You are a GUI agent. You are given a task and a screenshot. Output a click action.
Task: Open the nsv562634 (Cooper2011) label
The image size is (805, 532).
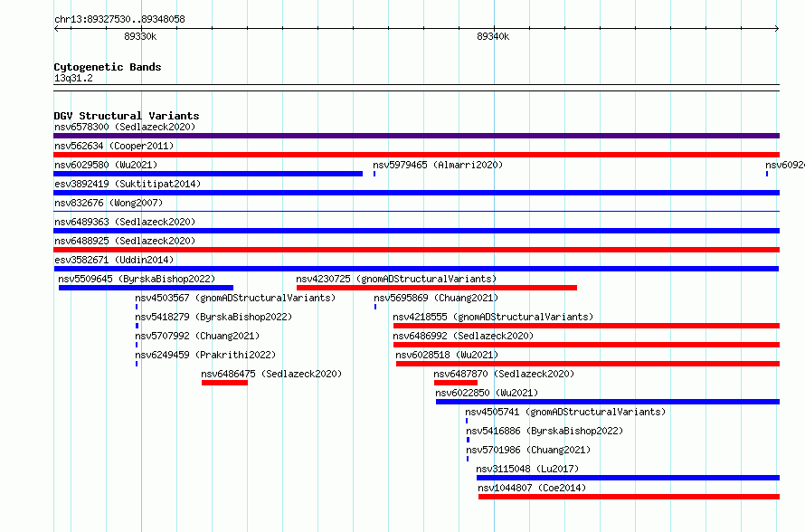click(114, 146)
